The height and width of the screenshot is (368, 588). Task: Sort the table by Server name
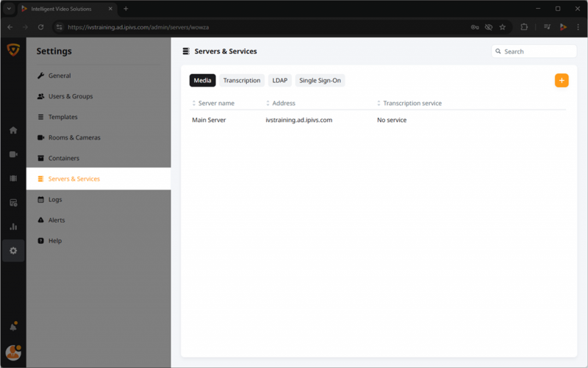click(213, 103)
